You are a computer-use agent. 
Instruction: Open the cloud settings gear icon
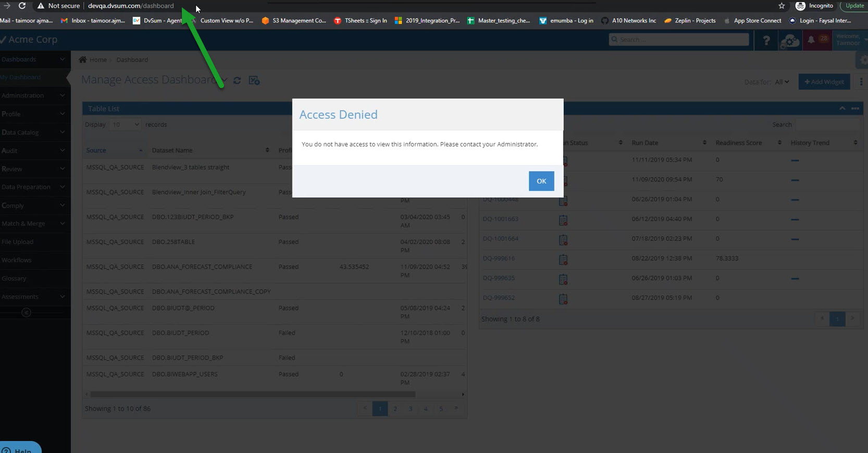pyautogui.click(x=790, y=40)
